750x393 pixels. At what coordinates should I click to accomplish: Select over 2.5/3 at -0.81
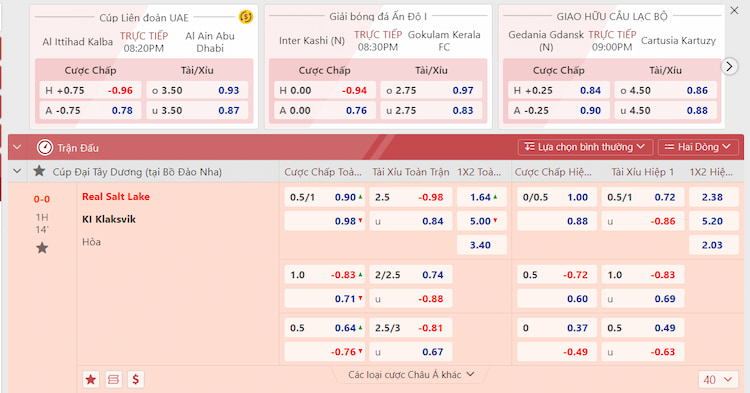pyautogui.click(x=411, y=328)
